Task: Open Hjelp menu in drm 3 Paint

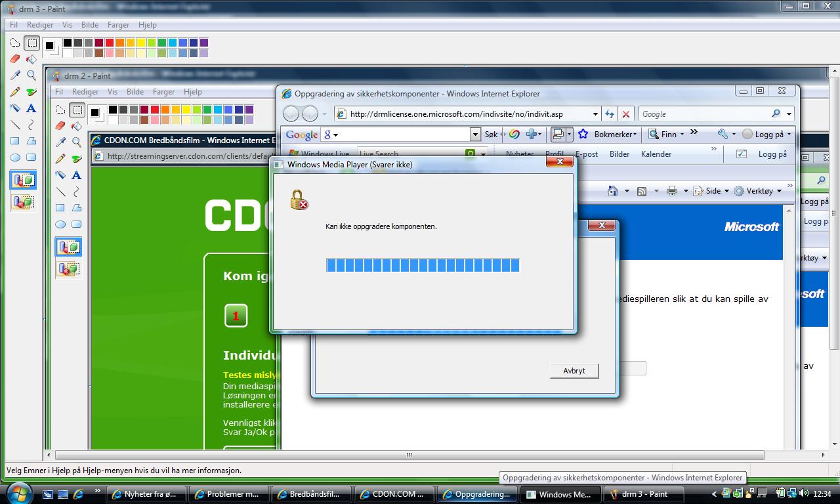Action: pos(148,25)
